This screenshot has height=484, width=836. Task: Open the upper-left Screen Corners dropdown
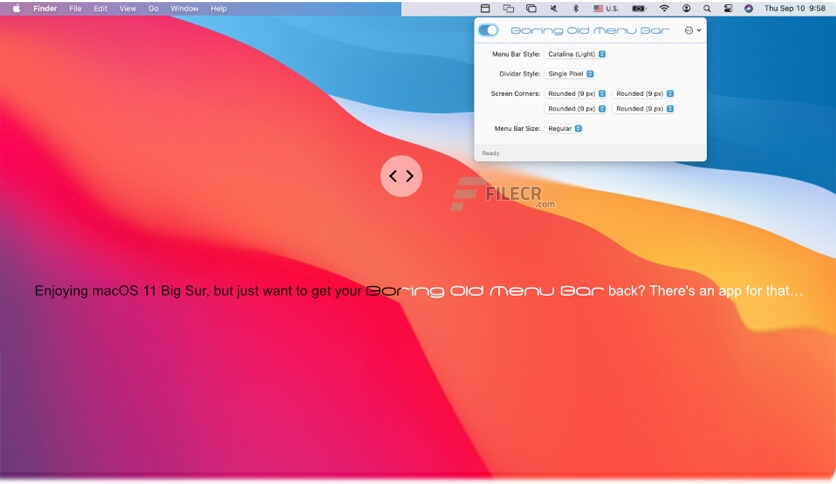pos(576,93)
